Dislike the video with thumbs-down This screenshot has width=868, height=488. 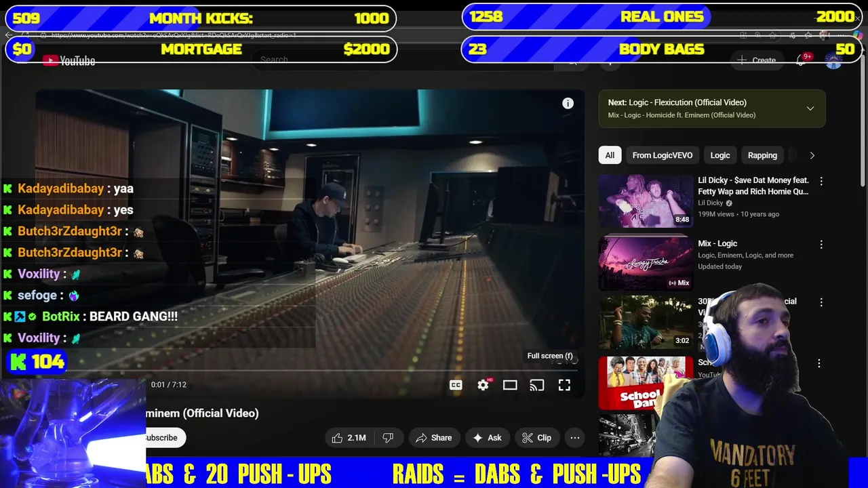[388, 438]
